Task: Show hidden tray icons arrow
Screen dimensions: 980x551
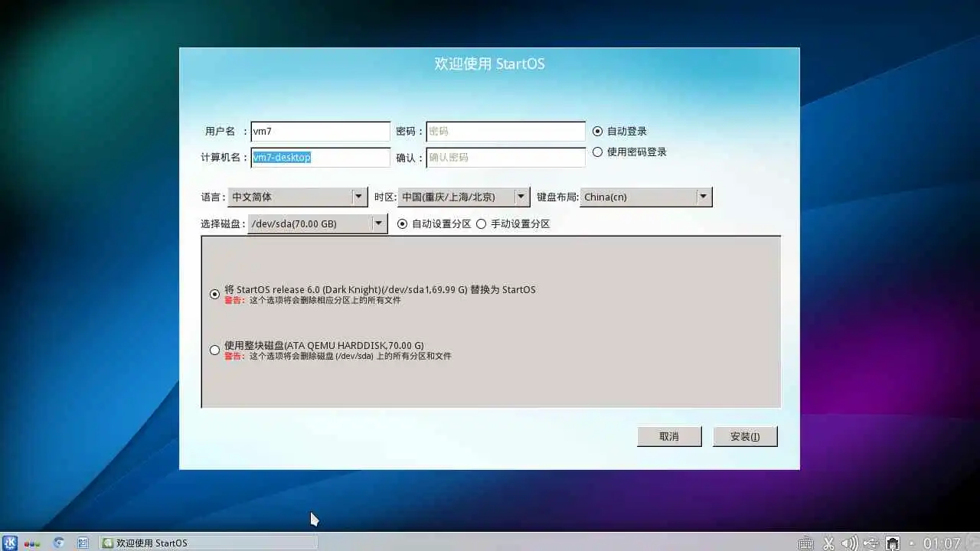Action: (x=912, y=543)
